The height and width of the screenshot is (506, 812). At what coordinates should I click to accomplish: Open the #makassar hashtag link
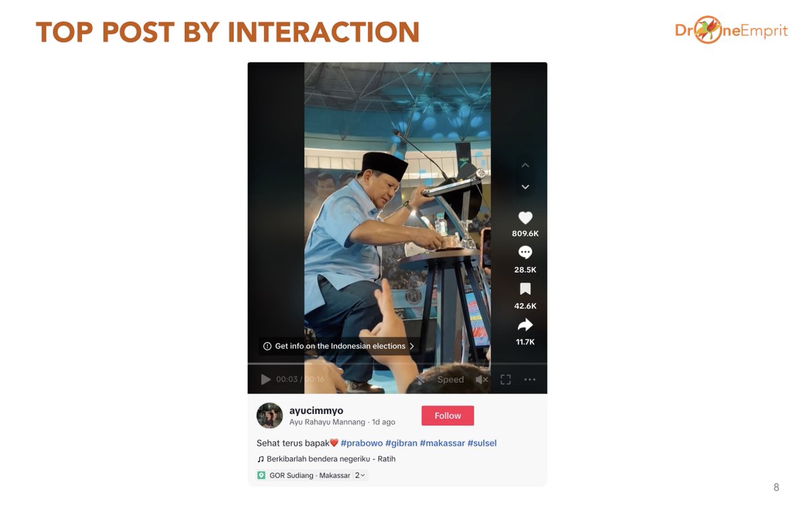point(441,443)
